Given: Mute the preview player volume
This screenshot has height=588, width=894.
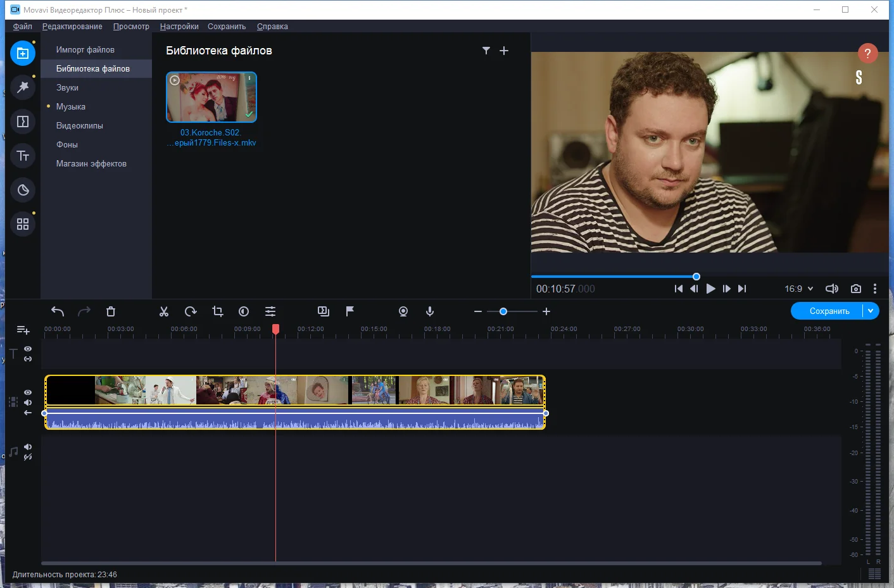Looking at the screenshot, I should coord(832,289).
